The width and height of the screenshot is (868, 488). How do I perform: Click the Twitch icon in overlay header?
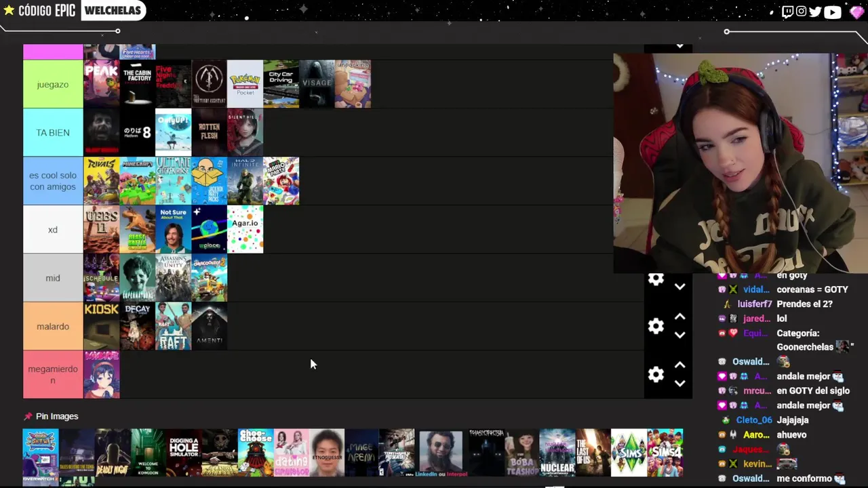pos(787,12)
